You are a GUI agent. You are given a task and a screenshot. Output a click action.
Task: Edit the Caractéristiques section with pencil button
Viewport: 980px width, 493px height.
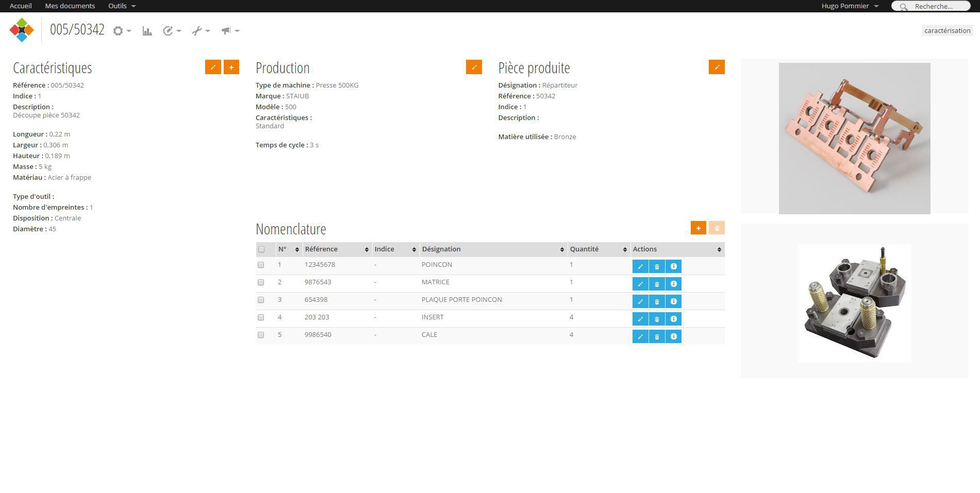(213, 67)
